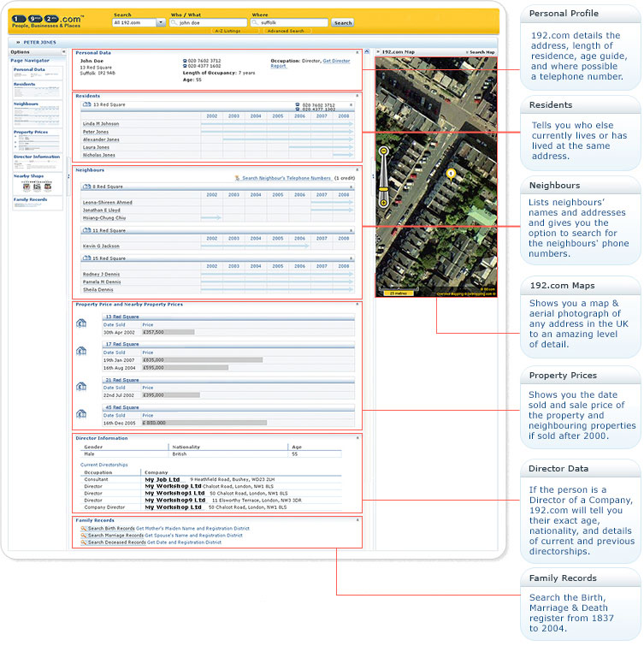The image size is (644, 646).
Task: Click the Search Birth Records link
Action: [x=111, y=529]
